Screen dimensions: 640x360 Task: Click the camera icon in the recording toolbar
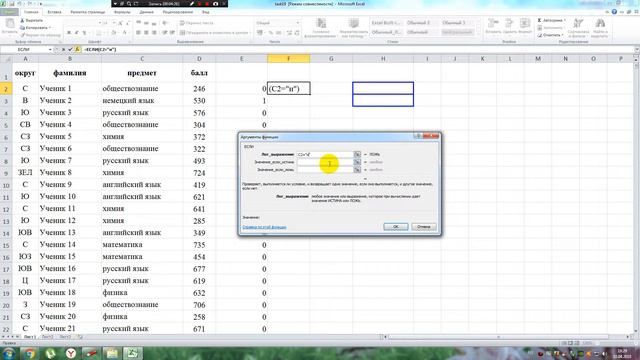tap(216, 4)
